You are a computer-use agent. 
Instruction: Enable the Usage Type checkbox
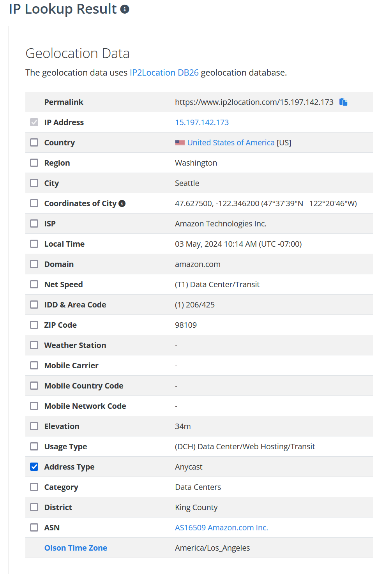(34, 447)
